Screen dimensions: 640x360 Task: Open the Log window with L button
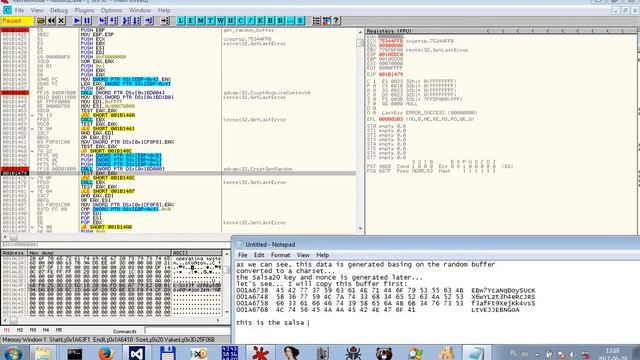tap(181, 20)
